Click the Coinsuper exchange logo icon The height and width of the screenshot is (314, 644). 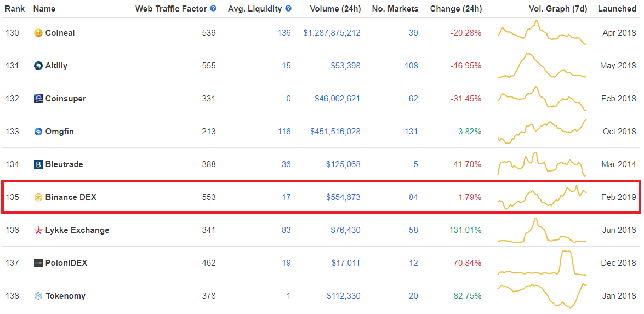pyautogui.click(x=38, y=99)
